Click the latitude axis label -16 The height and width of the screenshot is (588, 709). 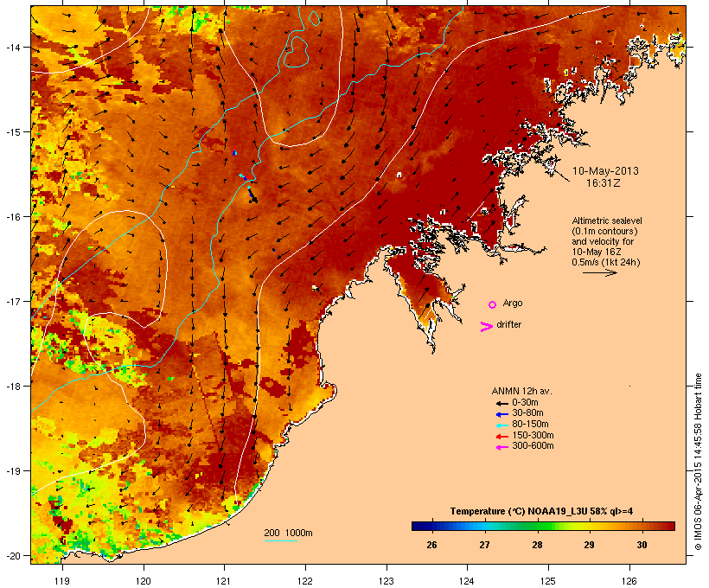coord(12,217)
